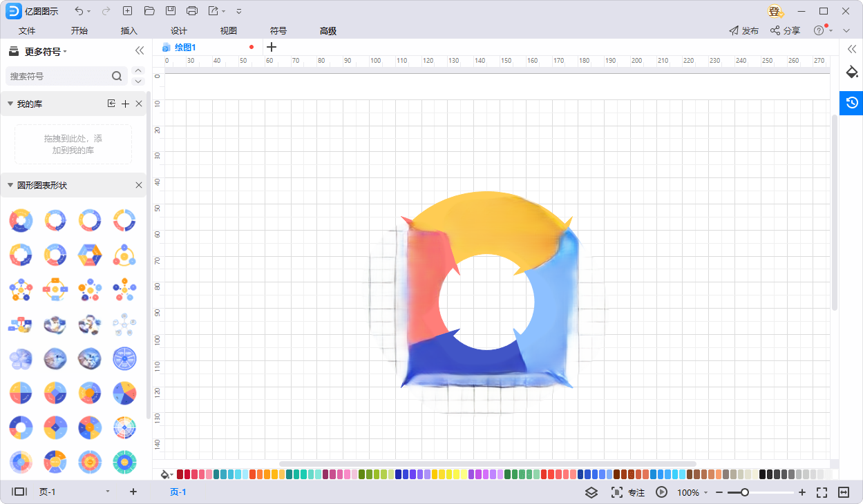Screen dimensions: 863x504
Task: Enter full screen with the expand icon
Action: 822,492
